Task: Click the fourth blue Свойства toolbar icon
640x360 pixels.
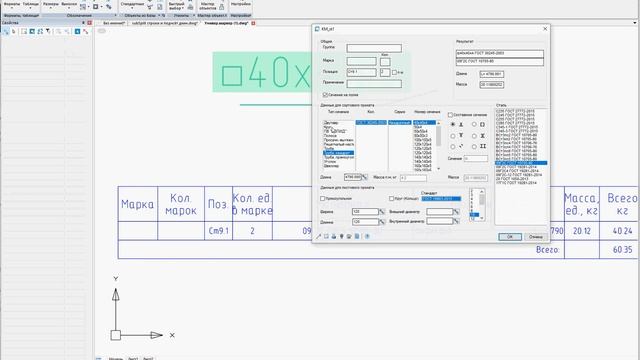Action: coord(32,31)
